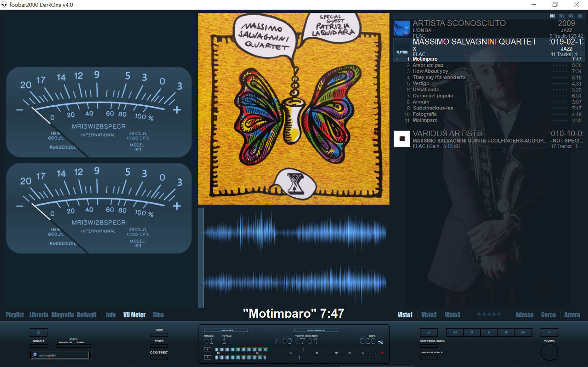Click the second playlist layout icon
Screen dimensions: 588x367
(561, 16)
